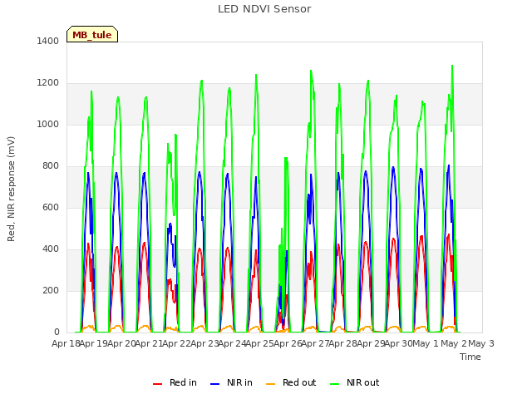Click the Time x-axis label

470,357
